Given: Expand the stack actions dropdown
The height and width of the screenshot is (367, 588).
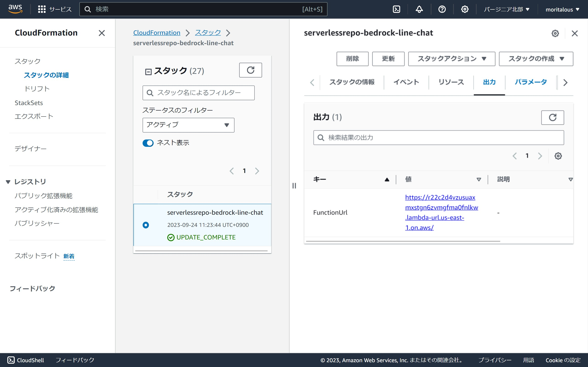Looking at the screenshot, I should (451, 59).
